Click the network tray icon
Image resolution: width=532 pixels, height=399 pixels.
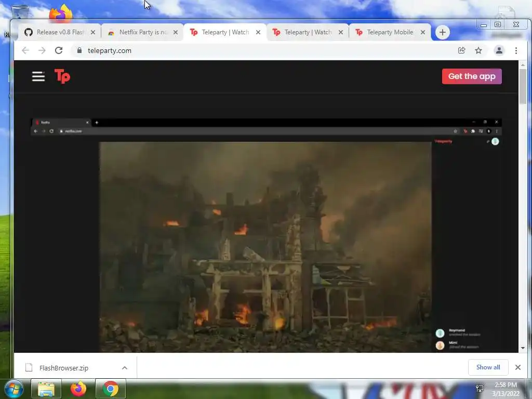point(480,389)
